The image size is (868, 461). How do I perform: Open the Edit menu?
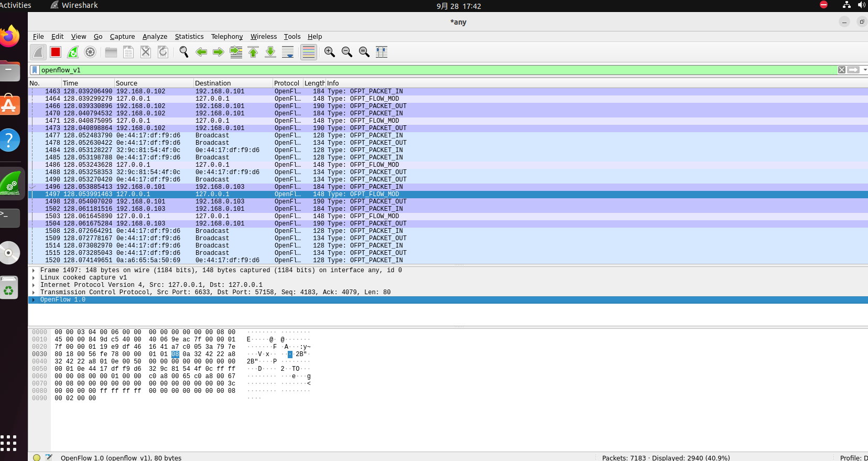[58, 37]
